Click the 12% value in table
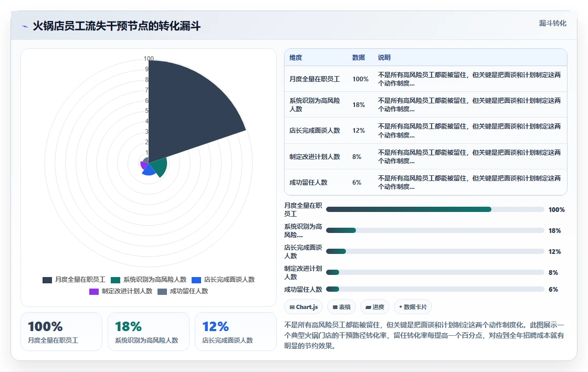Screen dimensions: 588x372 [x=359, y=130]
